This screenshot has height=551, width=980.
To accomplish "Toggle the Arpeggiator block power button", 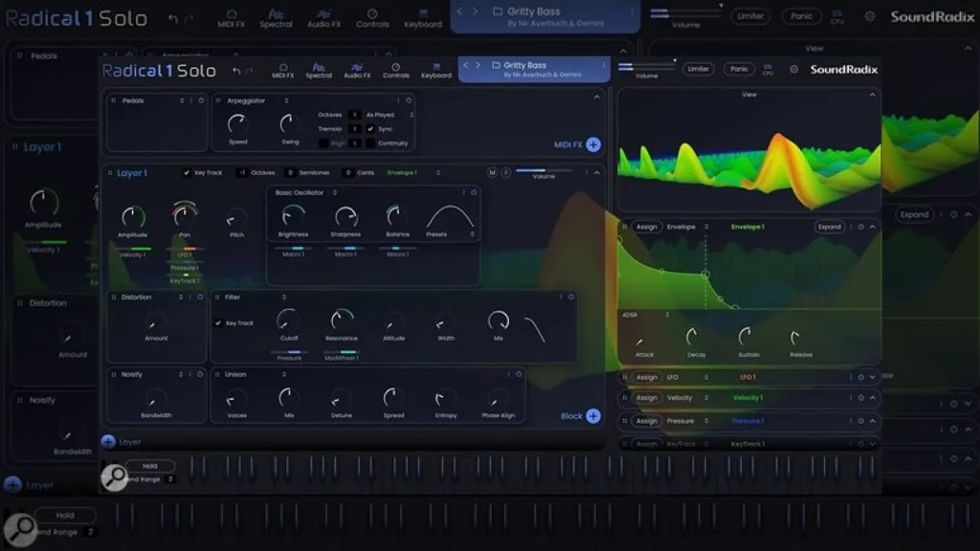I will pyautogui.click(x=409, y=100).
